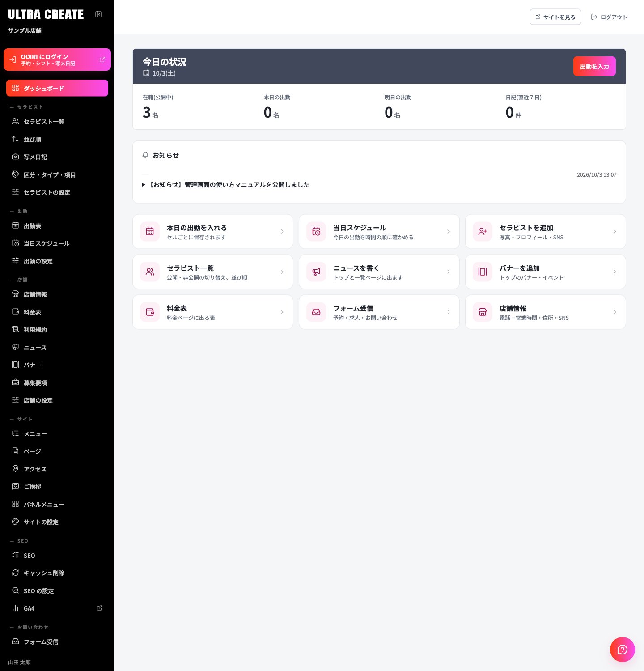Viewport: 644px width, 671px height.
Task: Click the 山田 太郎 user name
Action: click(x=19, y=662)
